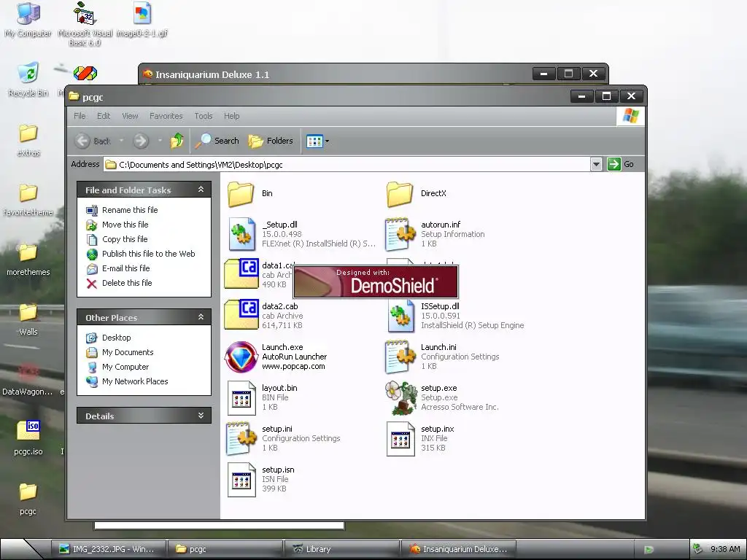747x560 pixels.
Task: Select the setup.ini file icon
Action: coord(241,438)
